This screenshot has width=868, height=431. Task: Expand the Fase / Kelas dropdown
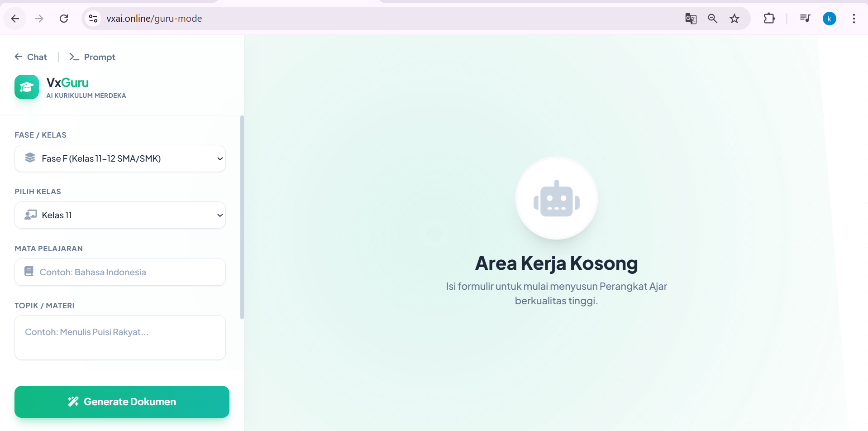click(120, 158)
